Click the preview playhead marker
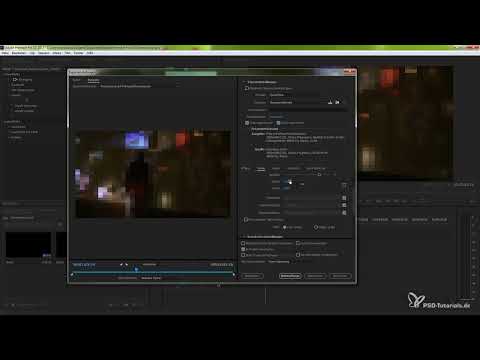 click(x=136, y=269)
